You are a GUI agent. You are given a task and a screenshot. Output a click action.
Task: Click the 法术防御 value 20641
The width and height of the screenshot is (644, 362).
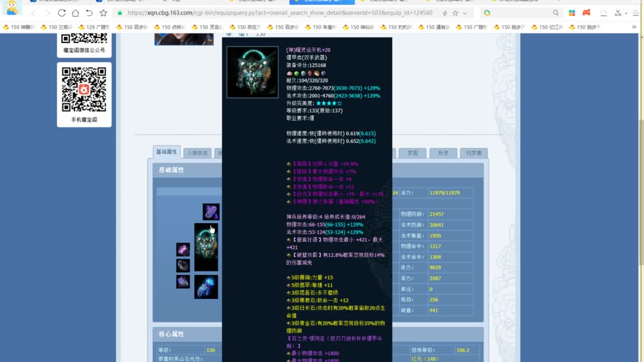tap(436, 225)
